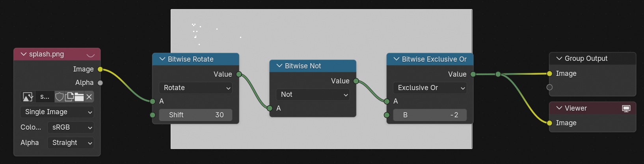The width and height of the screenshot is (644, 164).
Task: Toggle the node preview icon on splash.png header
Action: [91, 55]
